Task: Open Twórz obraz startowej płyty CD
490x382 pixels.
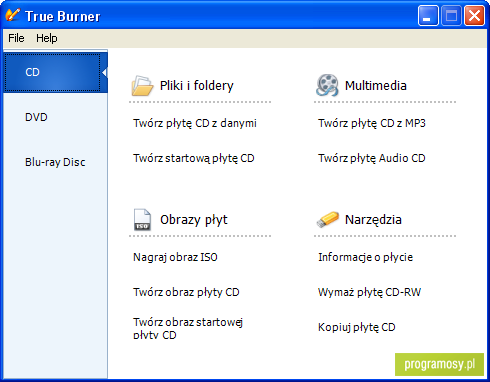Action: pyautogui.click(x=188, y=328)
